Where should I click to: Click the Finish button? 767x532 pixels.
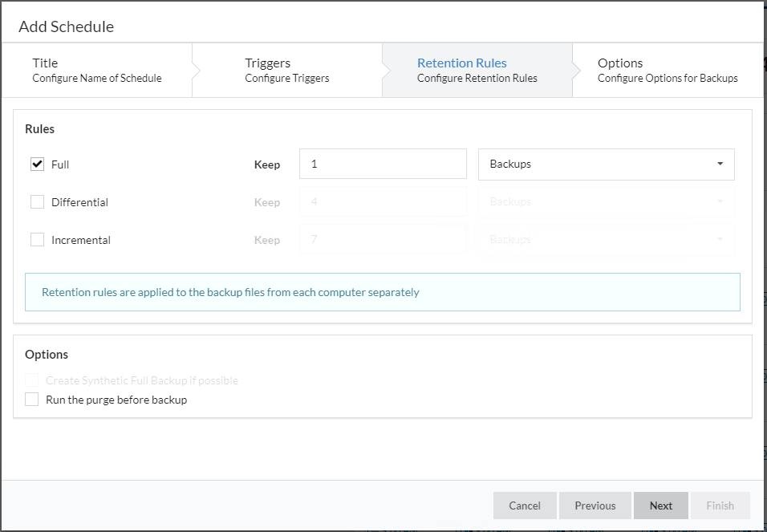[x=720, y=506]
